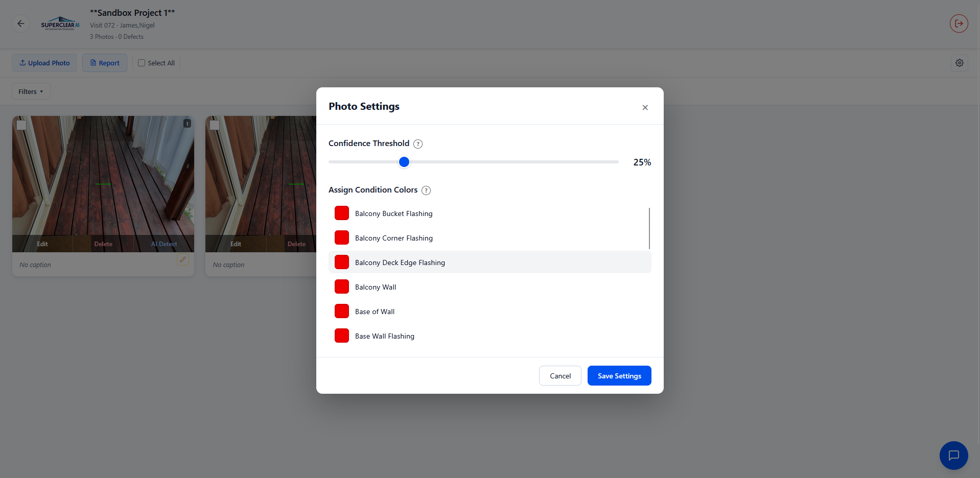Image resolution: width=980 pixels, height=478 pixels.
Task: Cancel the Photo Settings changes
Action: point(560,375)
